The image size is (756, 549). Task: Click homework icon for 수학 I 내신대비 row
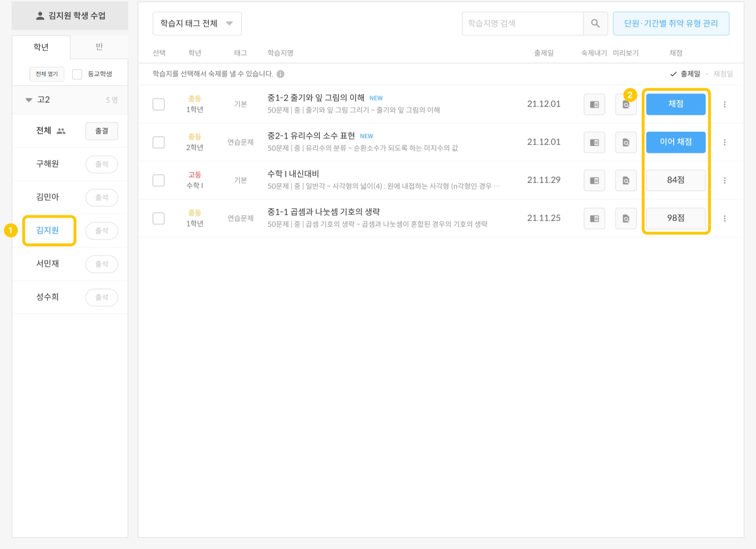coord(594,181)
